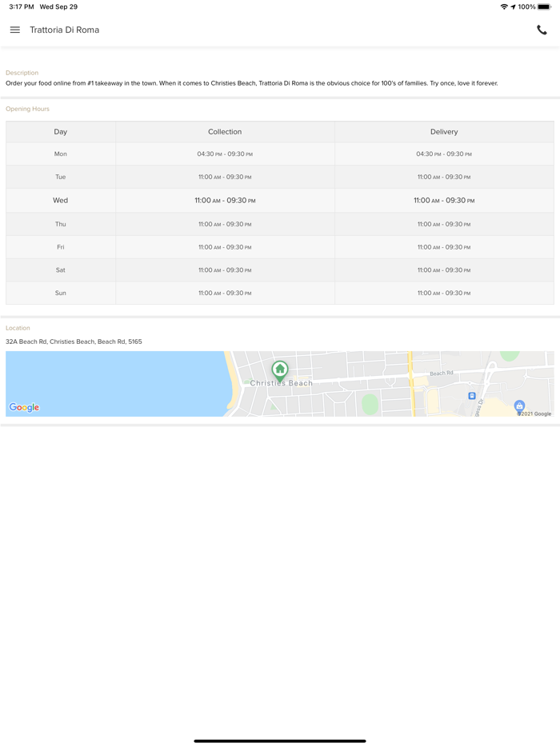
Task: Click the Location heading
Action: click(x=18, y=328)
